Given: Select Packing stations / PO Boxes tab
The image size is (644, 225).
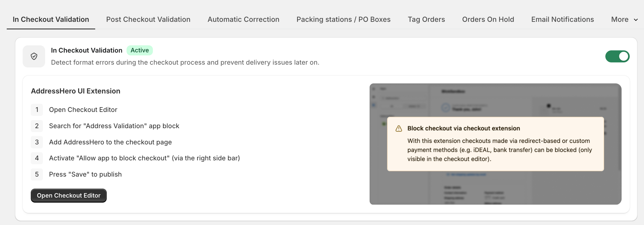Looking at the screenshot, I should tap(343, 19).
